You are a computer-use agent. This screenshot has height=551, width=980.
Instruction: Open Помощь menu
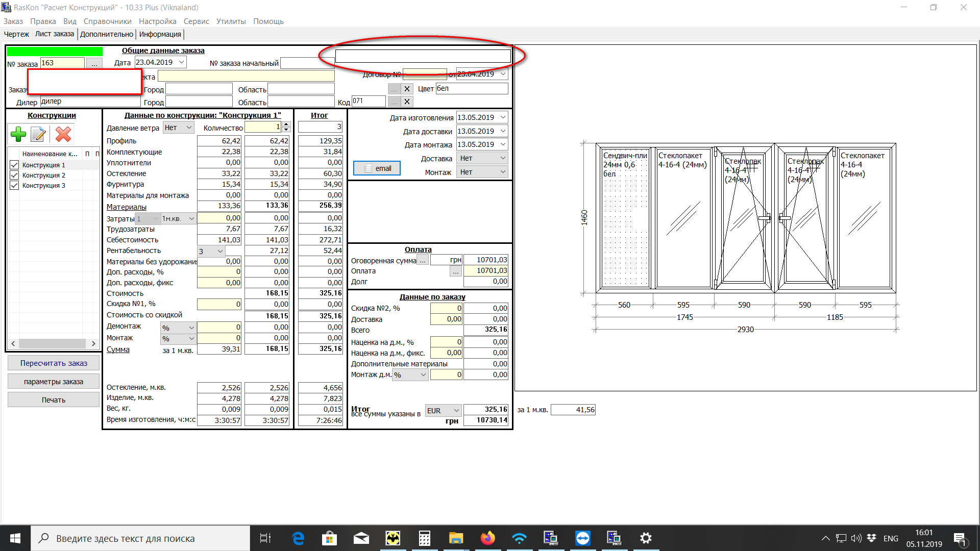(268, 21)
